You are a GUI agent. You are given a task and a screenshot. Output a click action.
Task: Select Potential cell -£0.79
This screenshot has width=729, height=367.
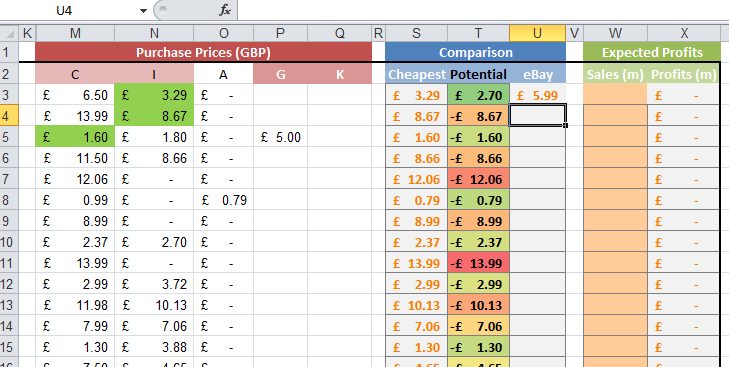pos(478,200)
